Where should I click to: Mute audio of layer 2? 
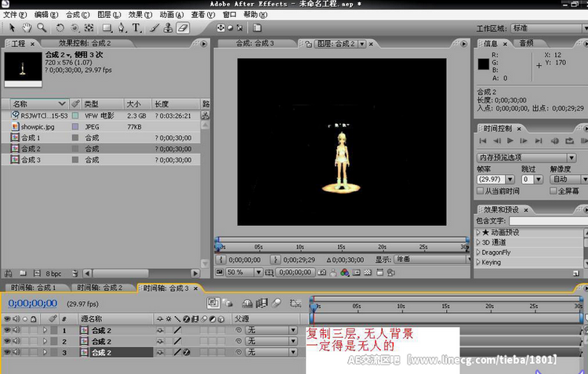[16, 341]
